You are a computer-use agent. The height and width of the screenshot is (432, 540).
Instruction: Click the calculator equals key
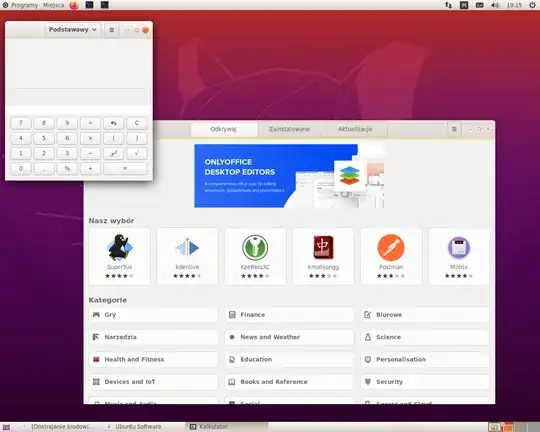point(125,168)
